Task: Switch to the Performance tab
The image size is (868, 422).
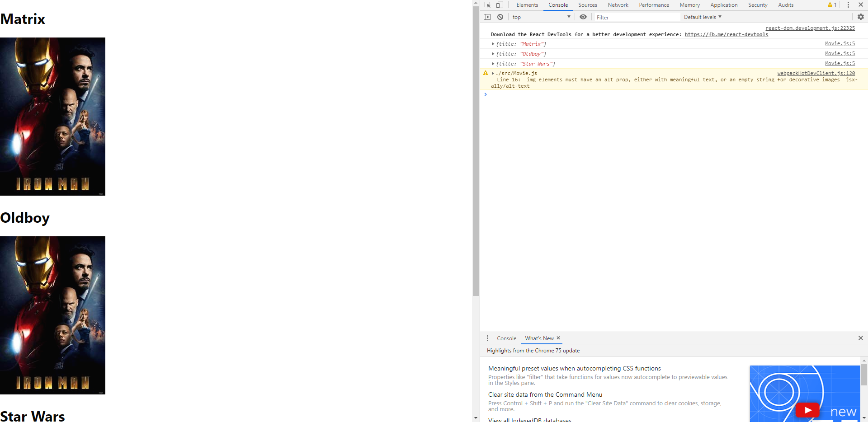Action: tap(654, 5)
